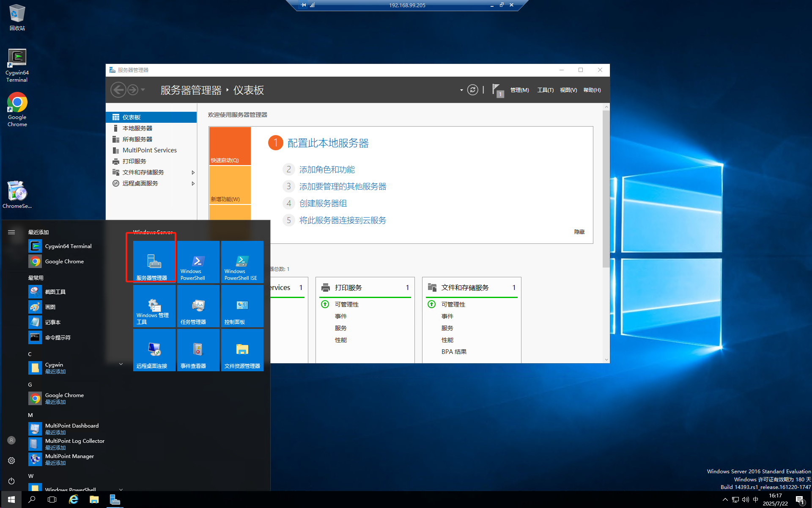Launch Windows PowerShell ISE tile
Screen dimensions: 812x508
242,262
